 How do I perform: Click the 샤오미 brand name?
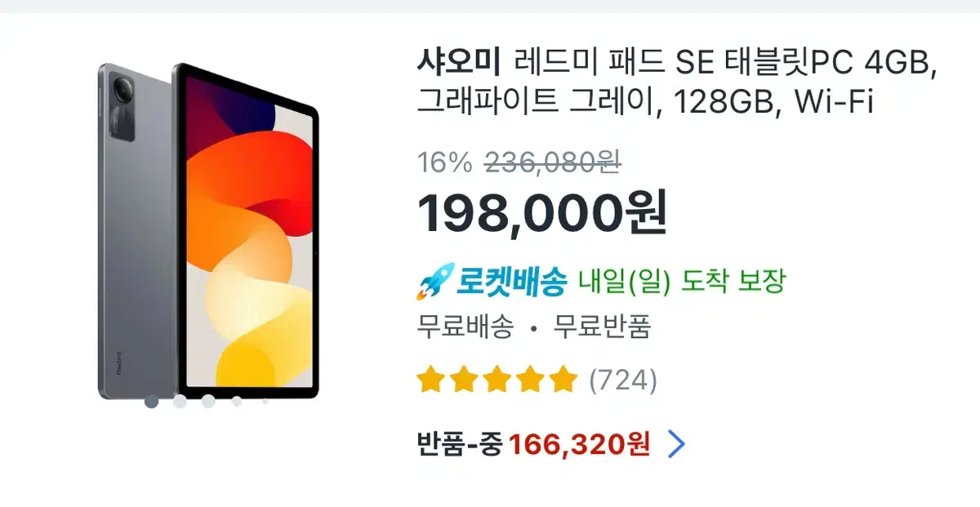(457, 61)
